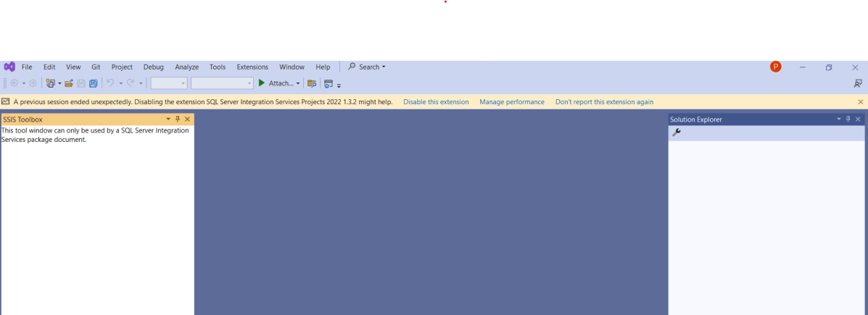Open the Help menu
The height and width of the screenshot is (315, 868).
point(323,67)
